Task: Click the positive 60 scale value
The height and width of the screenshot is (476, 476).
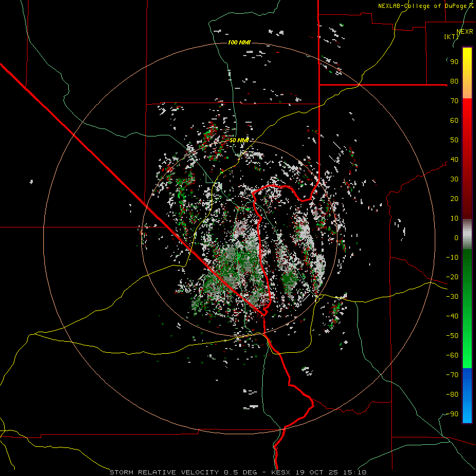Action: pyautogui.click(x=454, y=120)
